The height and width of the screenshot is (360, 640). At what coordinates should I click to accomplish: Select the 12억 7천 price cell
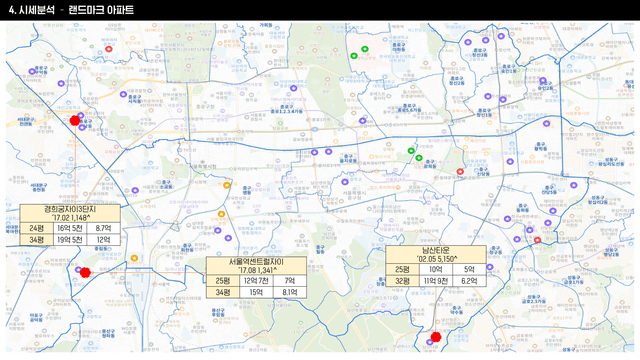256,281
